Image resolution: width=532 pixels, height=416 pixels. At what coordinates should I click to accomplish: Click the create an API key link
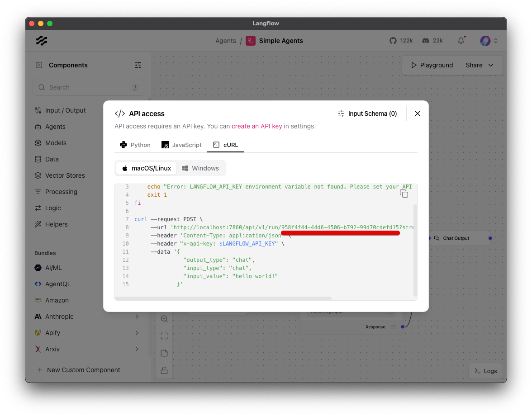[257, 126]
